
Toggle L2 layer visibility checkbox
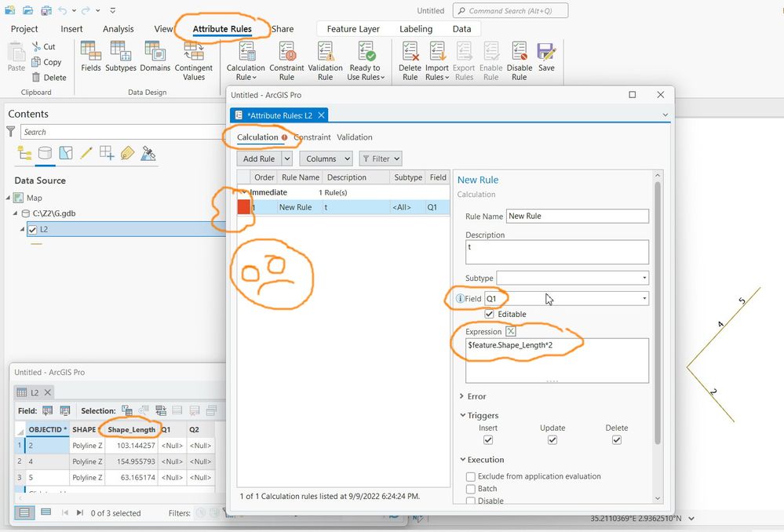[32, 229]
